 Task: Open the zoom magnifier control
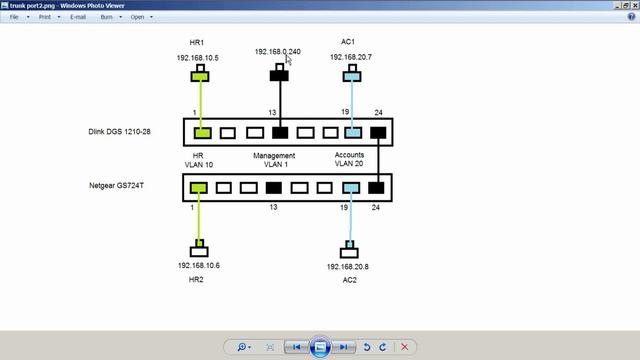coord(244,347)
